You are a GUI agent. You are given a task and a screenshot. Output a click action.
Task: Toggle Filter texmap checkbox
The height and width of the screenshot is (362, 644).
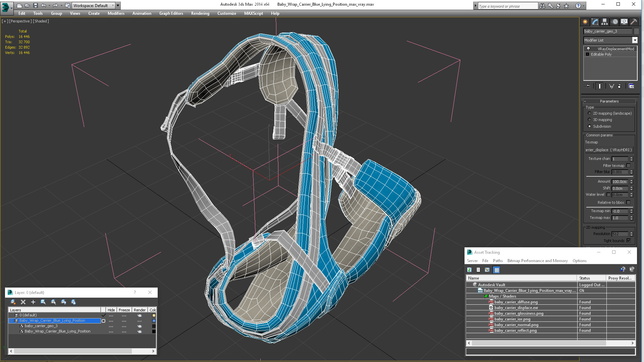pos(629,166)
